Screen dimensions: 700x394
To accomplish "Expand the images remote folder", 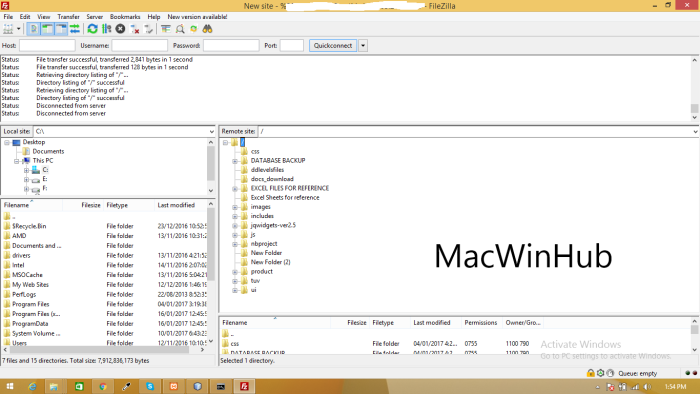I will [x=235, y=207].
